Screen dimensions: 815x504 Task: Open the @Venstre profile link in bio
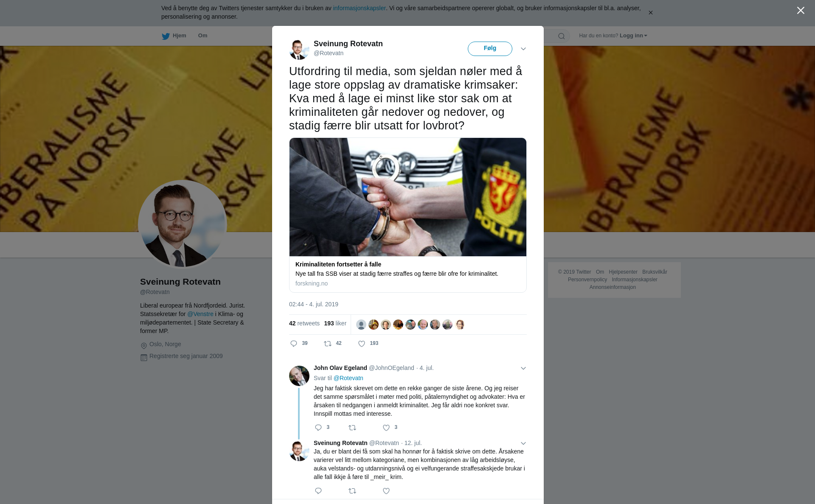coord(200,314)
